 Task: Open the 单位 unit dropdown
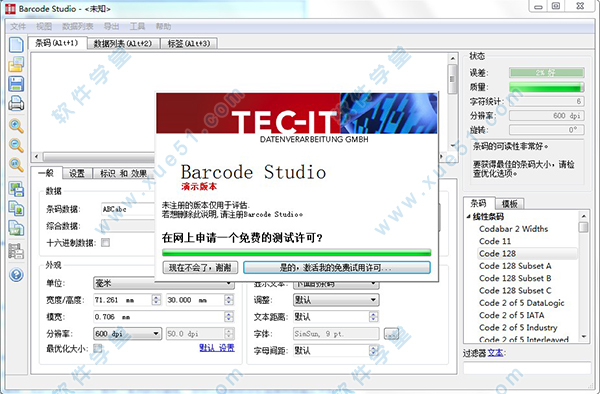(164, 283)
